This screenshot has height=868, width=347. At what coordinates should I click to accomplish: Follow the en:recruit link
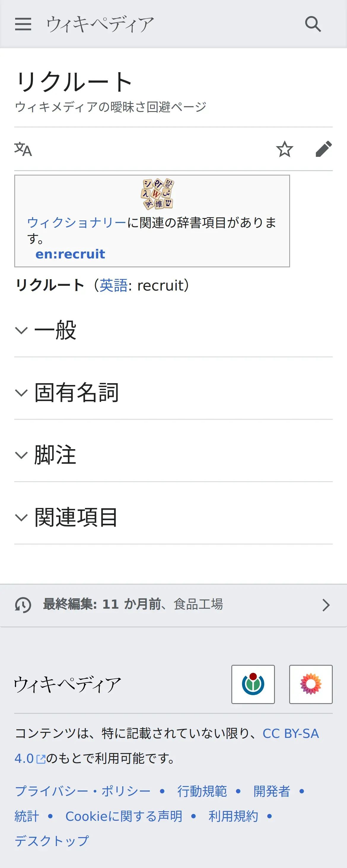[70, 254]
